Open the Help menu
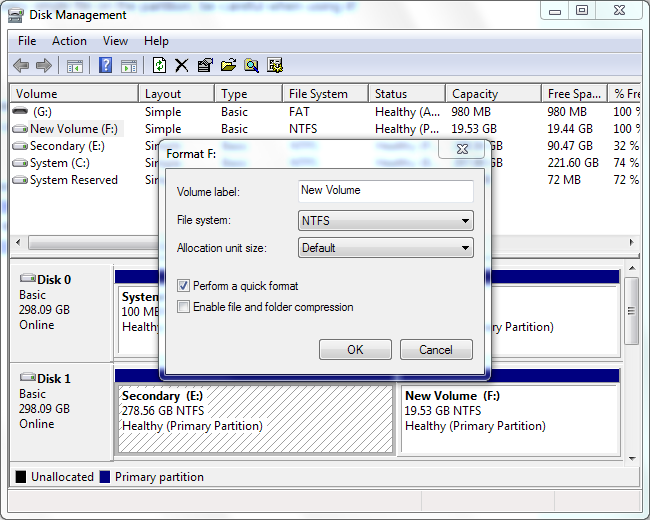This screenshot has height=520, width=650. [x=156, y=41]
